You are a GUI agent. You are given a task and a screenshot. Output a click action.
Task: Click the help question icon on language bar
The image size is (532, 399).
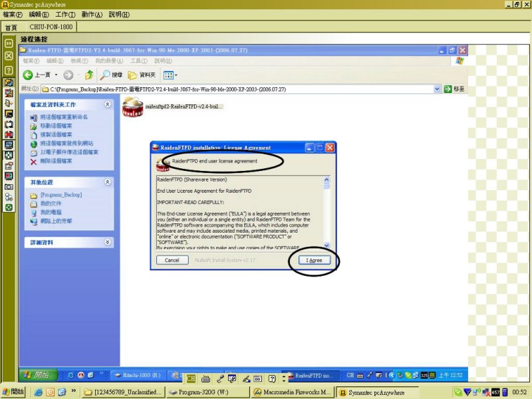[272, 378]
